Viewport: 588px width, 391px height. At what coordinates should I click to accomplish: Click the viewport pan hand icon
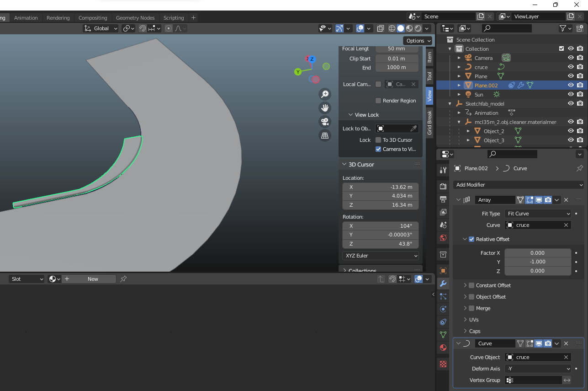pos(325,108)
